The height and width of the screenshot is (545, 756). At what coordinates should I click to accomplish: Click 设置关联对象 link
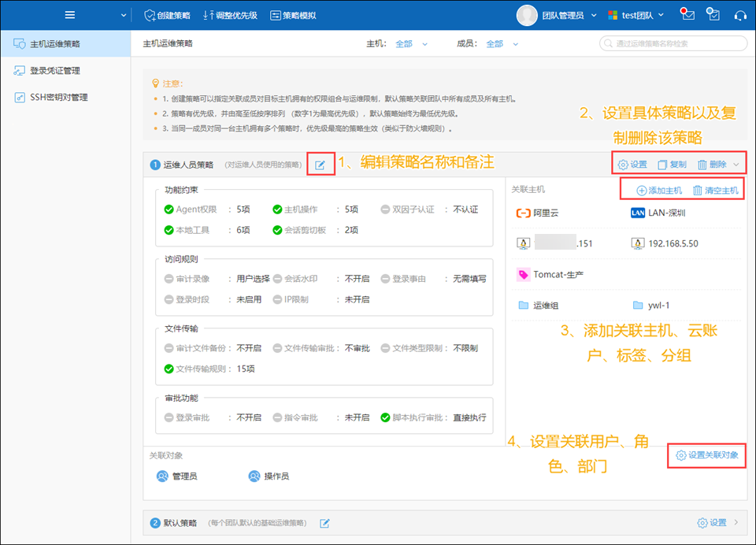tap(706, 455)
